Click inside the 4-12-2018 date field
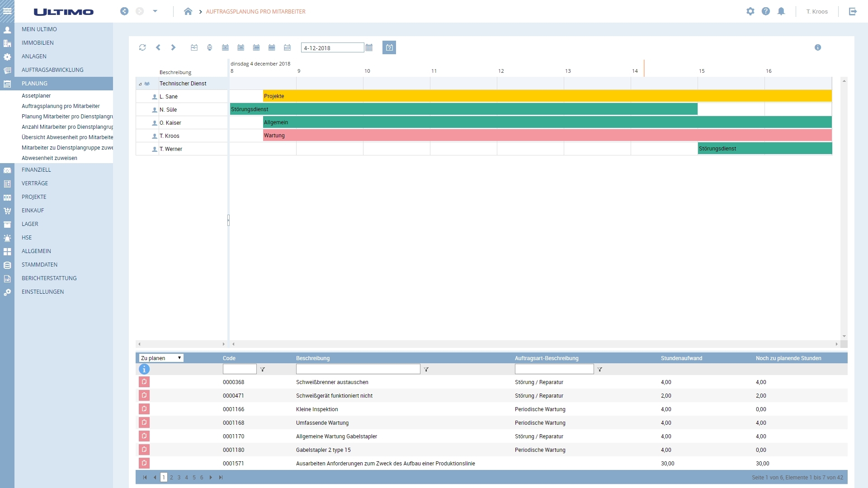The width and height of the screenshot is (868, 488). [x=332, y=47]
